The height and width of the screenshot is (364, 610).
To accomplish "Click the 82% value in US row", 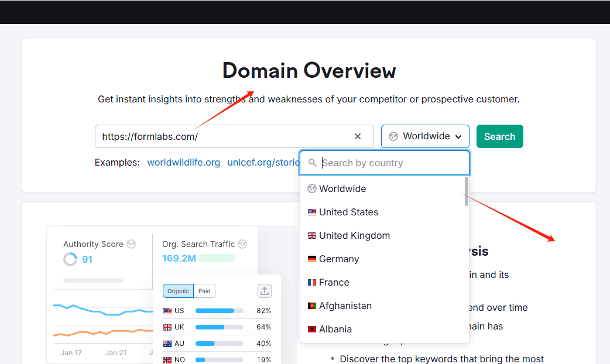I will tap(263, 311).
